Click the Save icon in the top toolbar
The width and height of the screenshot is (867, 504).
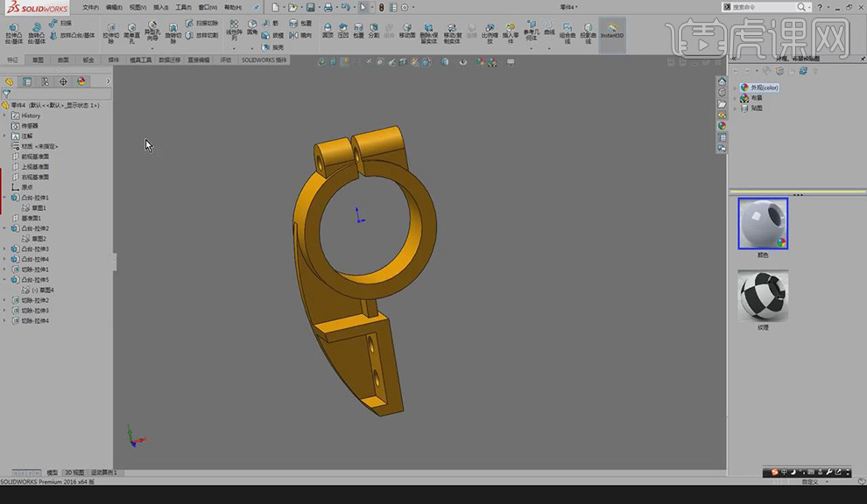pos(310,7)
